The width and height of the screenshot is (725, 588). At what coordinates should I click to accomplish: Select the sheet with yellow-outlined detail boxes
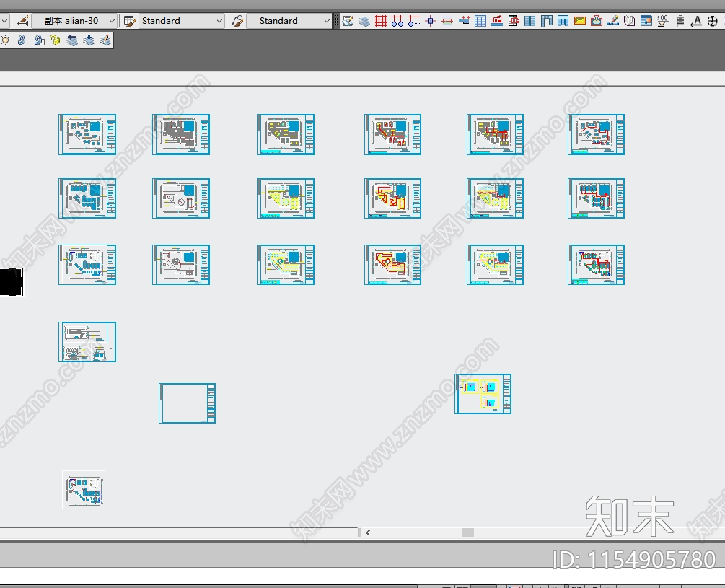483,394
